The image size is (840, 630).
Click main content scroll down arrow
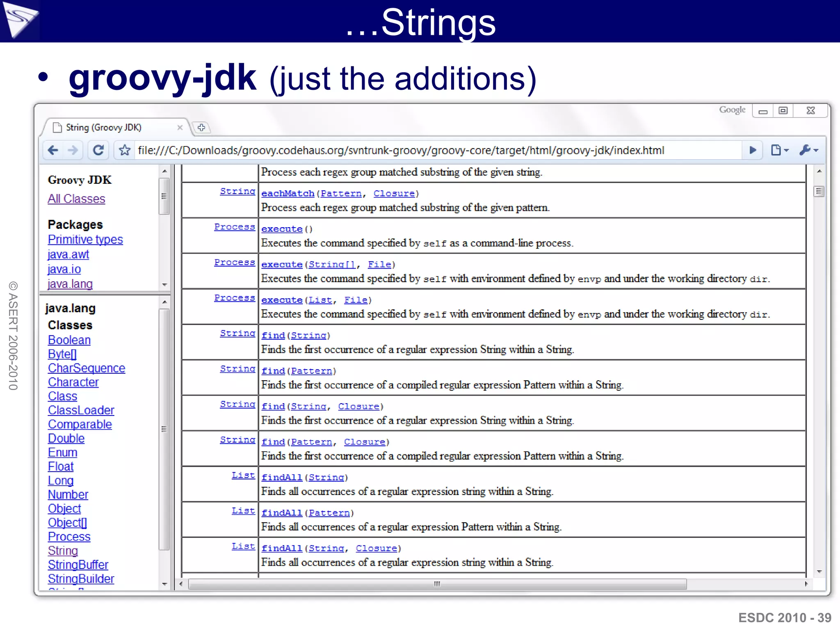[819, 571]
